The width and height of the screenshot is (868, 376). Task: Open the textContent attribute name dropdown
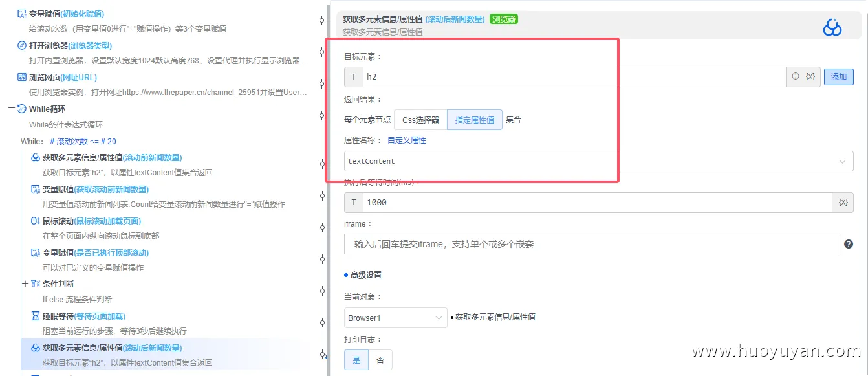point(841,160)
